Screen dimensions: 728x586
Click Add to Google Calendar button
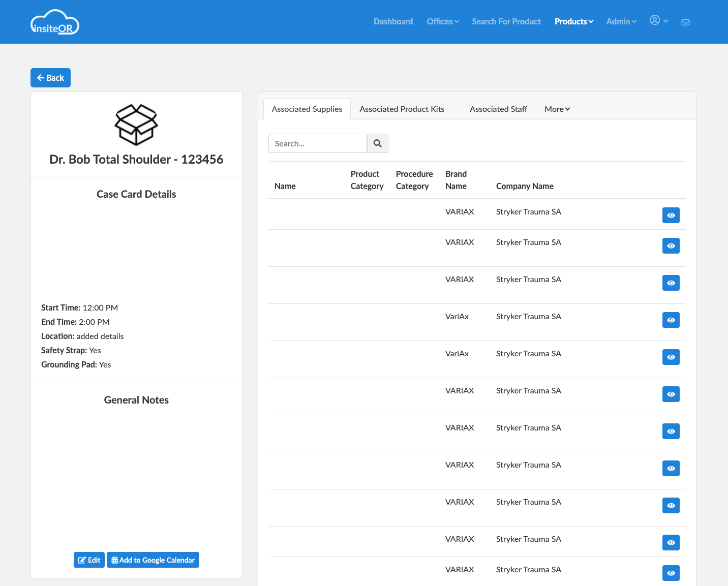pyautogui.click(x=153, y=560)
